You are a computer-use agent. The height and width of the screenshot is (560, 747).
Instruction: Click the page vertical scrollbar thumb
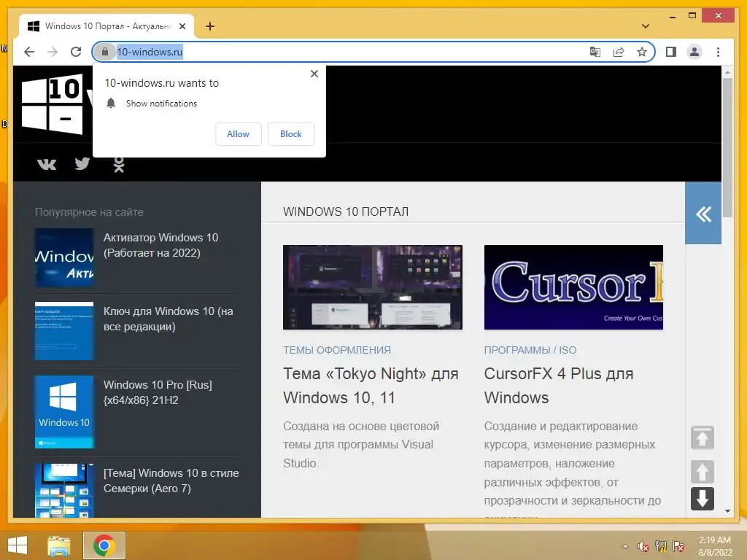click(x=727, y=147)
